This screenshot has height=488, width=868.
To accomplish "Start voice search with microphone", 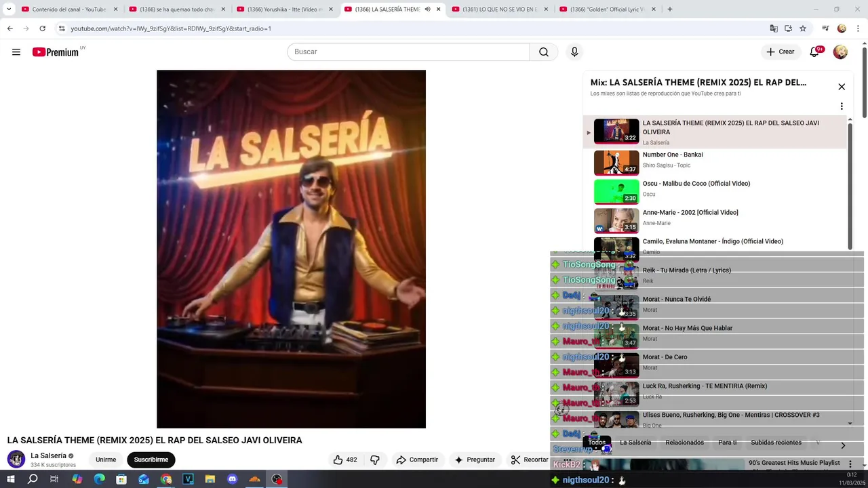I will [574, 52].
